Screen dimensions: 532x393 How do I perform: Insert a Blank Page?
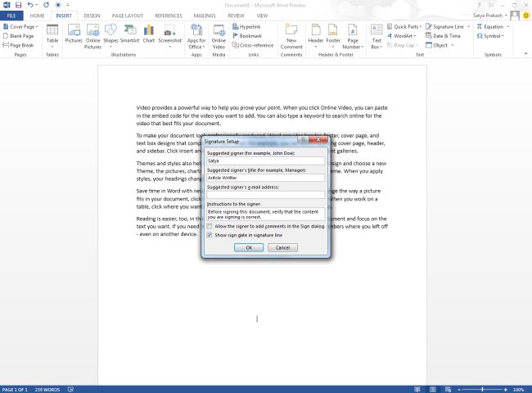[x=19, y=36]
